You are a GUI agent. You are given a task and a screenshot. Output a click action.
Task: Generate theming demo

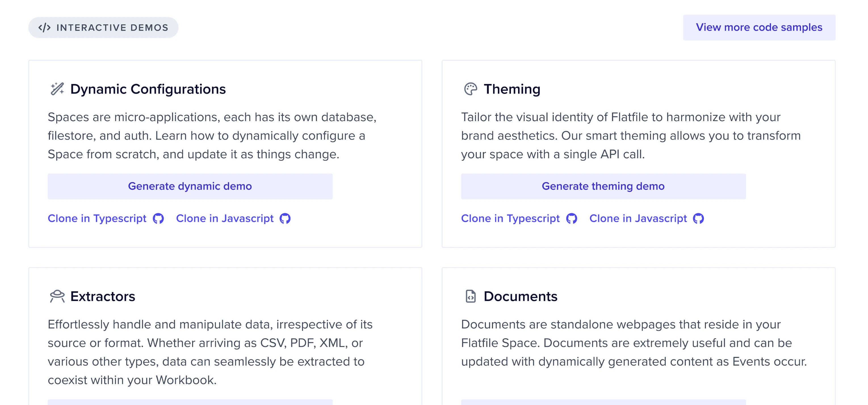[603, 186]
